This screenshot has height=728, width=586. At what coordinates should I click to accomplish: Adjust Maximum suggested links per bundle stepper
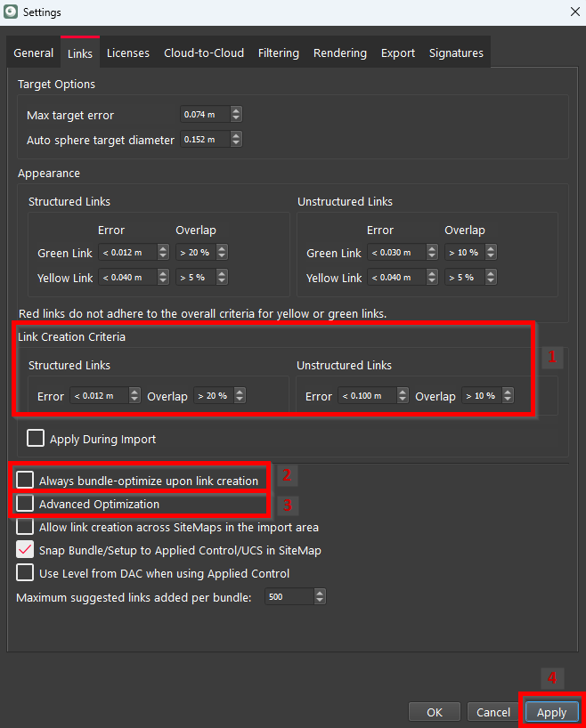coord(321,597)
